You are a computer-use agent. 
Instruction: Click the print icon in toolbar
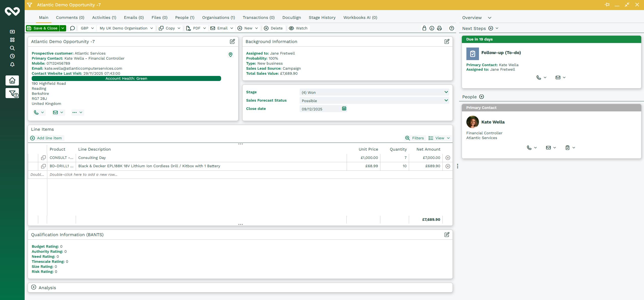[439, 28]
